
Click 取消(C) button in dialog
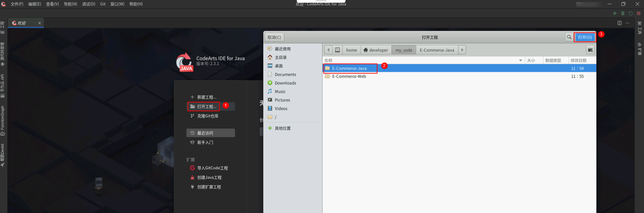click(x=274, y=37)
